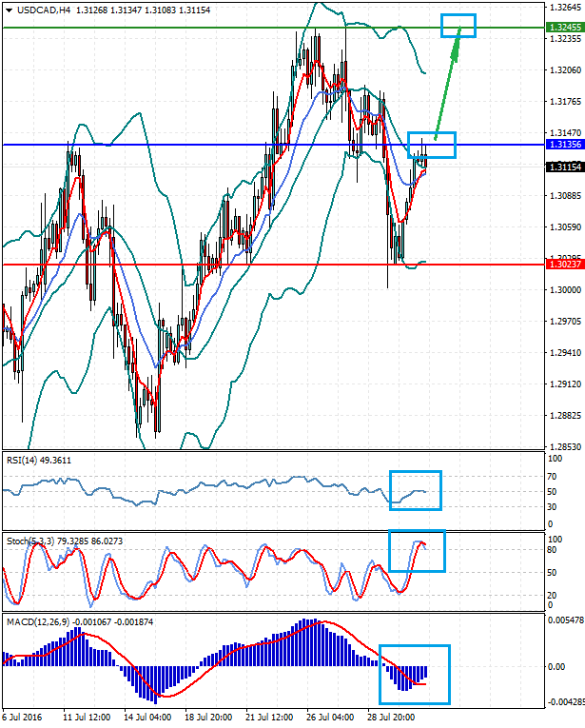Viewport: 585px width, 728px height.
Task: Click the black 1.31154 current price tag
Action: pos(565,167)
